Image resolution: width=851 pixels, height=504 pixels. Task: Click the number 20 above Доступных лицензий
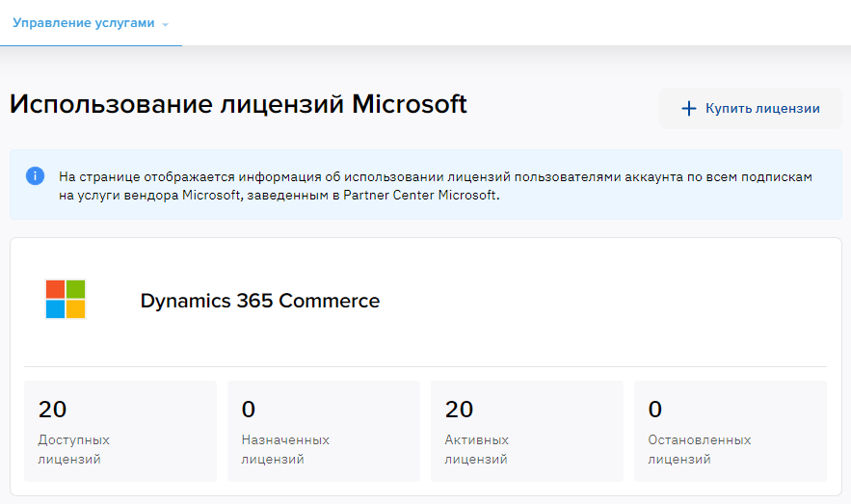(52, 409)
